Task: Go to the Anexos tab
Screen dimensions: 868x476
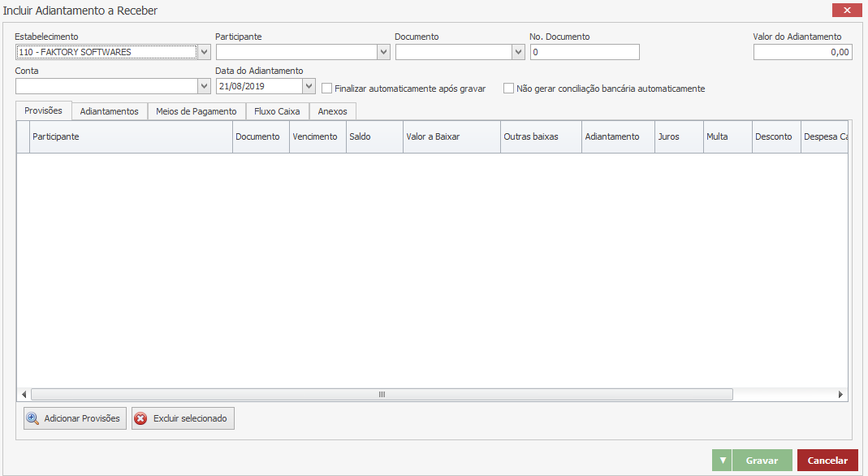Action: 332,111
